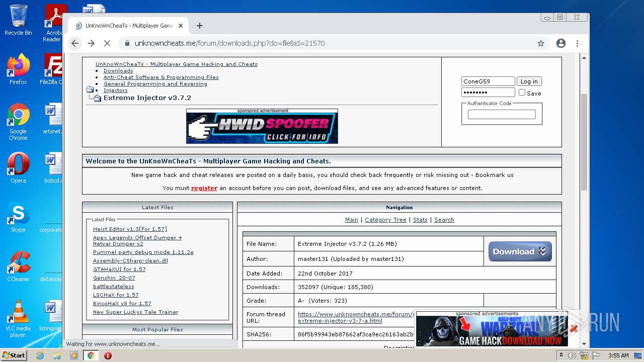Viewport: 644px width, 362px height.
Task: Open the Injectors breadcrumb link
Action: click(x=116, y=90)
